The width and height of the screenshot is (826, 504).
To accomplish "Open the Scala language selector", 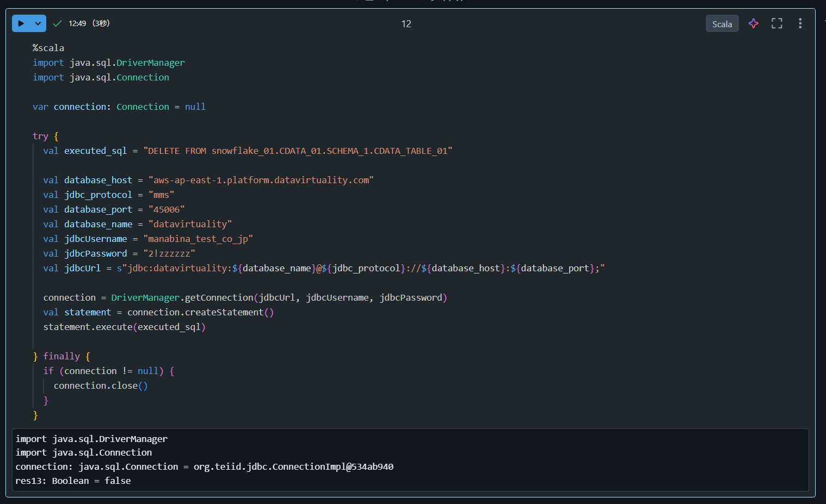I will [x=722, y=24].
